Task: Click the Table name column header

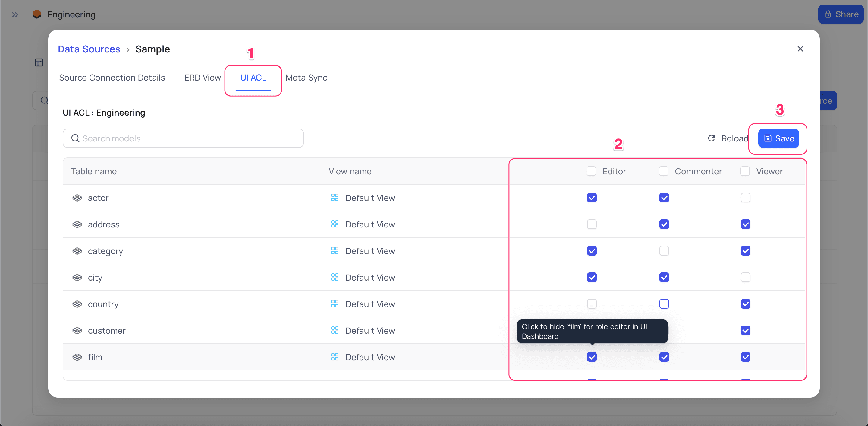Action: (x=94, y=171)
